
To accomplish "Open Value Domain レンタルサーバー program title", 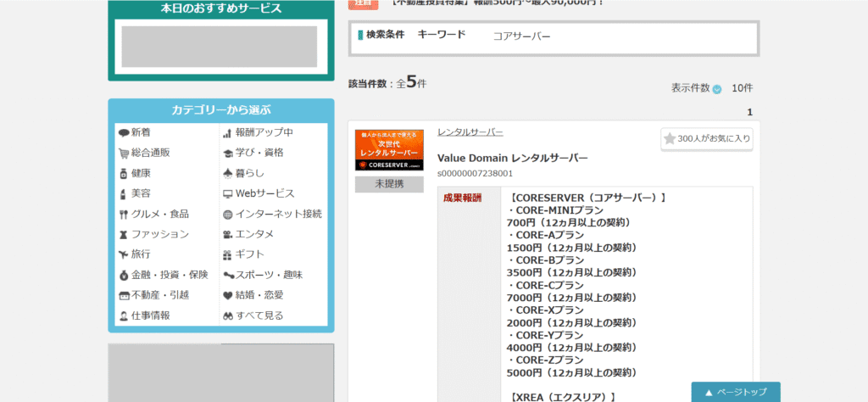I will (513, 159).
